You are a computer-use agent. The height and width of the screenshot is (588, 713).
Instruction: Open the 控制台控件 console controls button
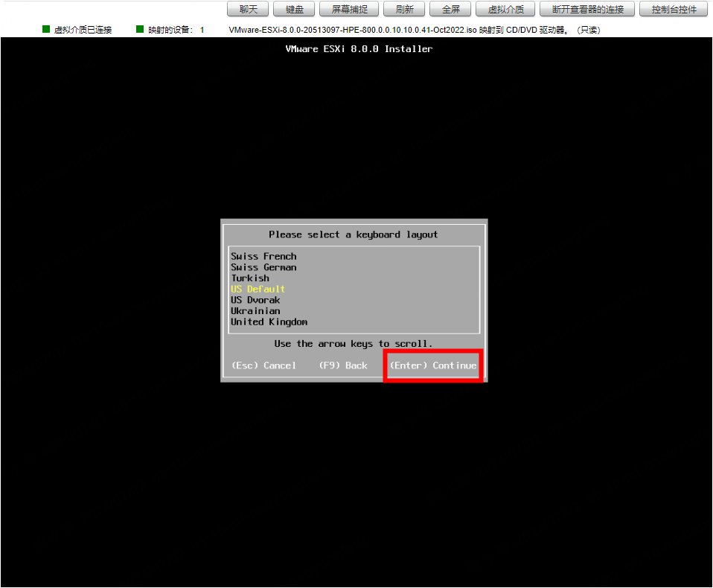tap(674, 9)
